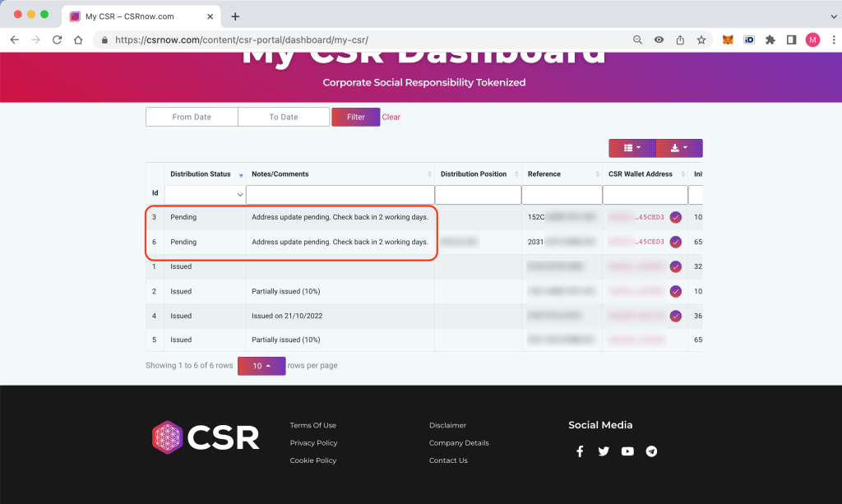This screenshot has height=504, width=842.
Task: Select the My CSR – CSRnow.com tab
Action: [141, 16]
